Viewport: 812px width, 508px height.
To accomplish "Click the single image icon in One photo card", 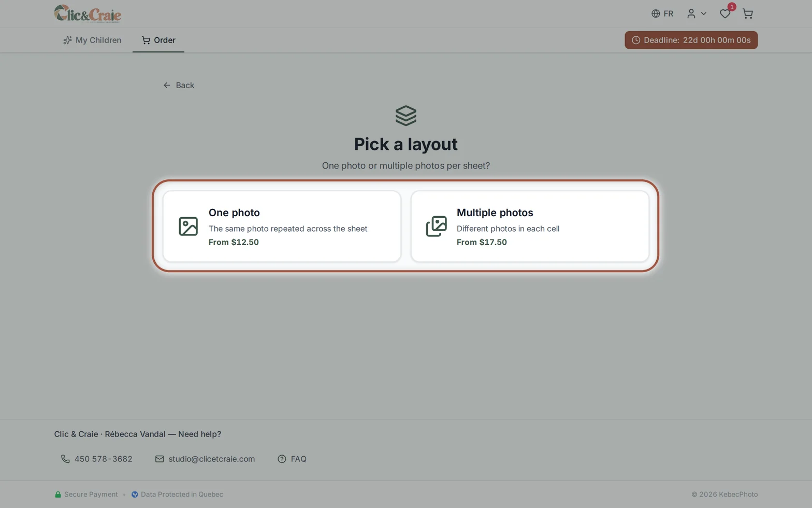I will click(x=188, y=227).
